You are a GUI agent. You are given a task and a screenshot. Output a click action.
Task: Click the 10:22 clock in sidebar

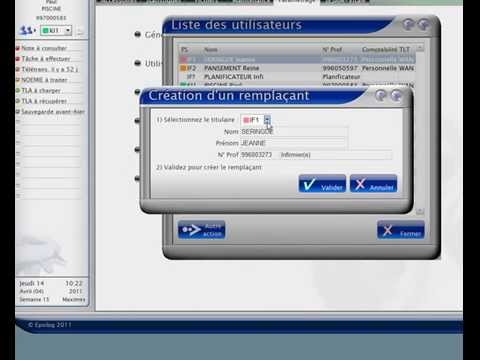pyautogui.click(x=74, y=283)
